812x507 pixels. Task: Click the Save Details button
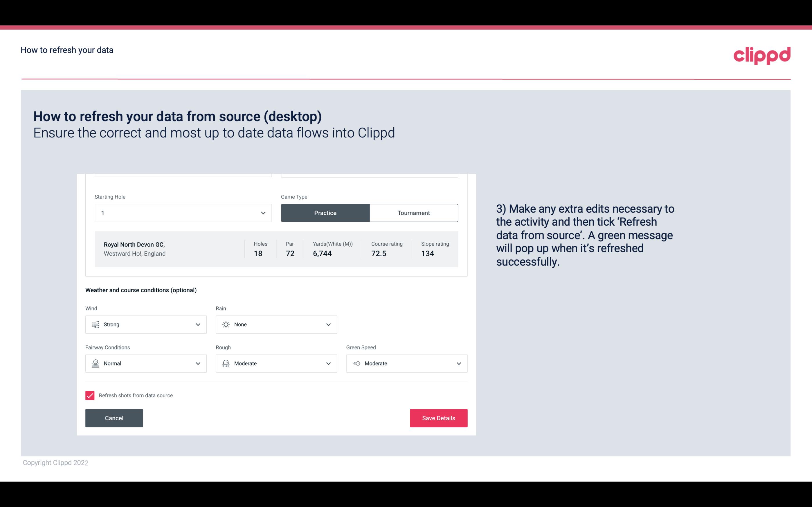(438, 418)
